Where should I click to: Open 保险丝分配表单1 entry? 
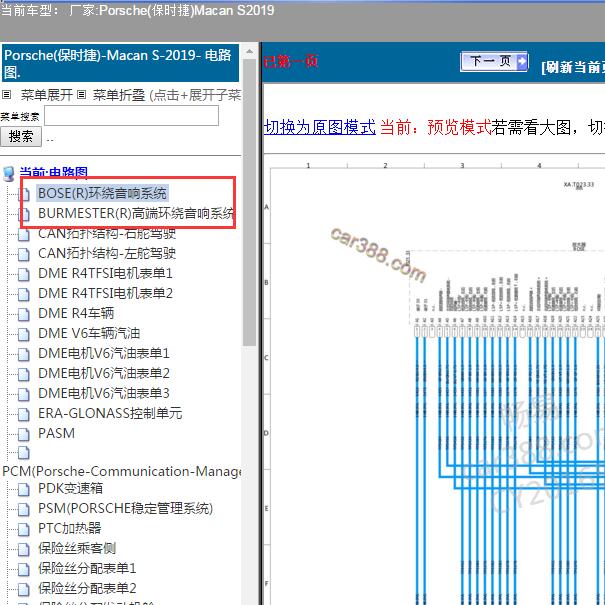point(87,568)
